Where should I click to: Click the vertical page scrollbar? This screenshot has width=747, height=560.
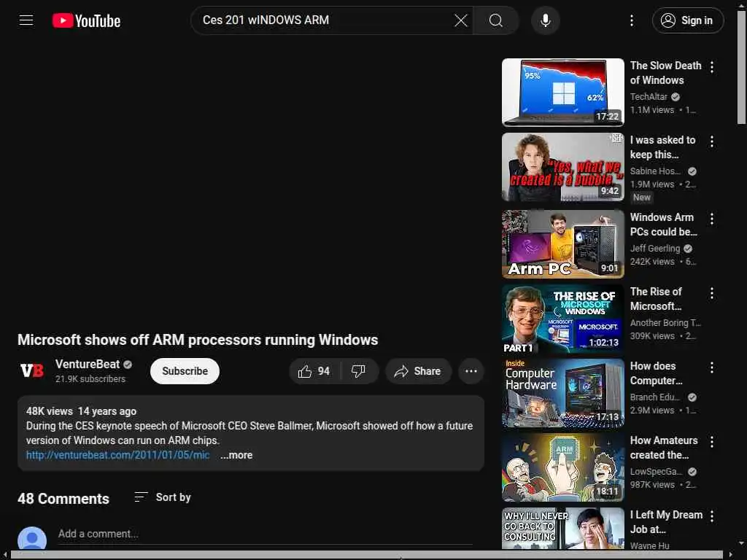tap(741, 66)
